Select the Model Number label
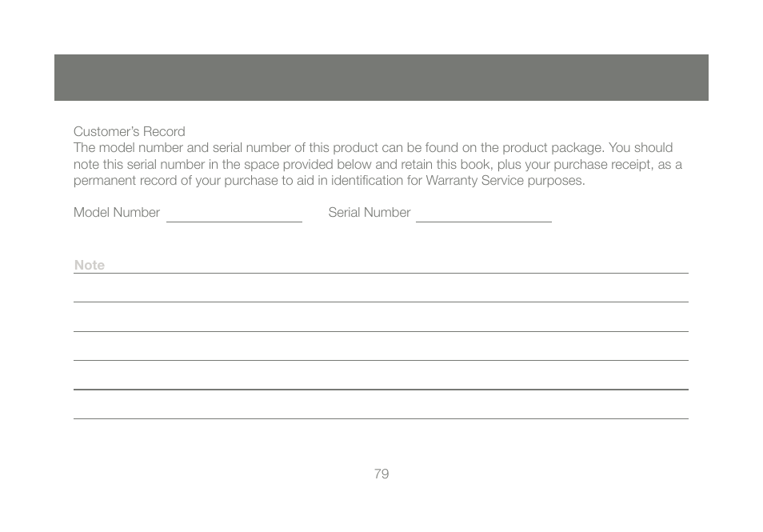Screen dimensions: 763x532 [x=117, y=213]
